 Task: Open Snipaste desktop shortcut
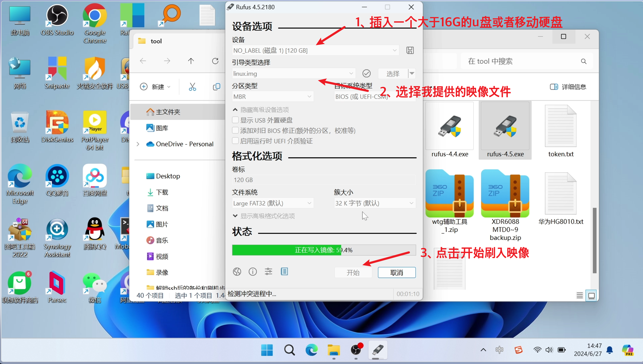point(57,73)
